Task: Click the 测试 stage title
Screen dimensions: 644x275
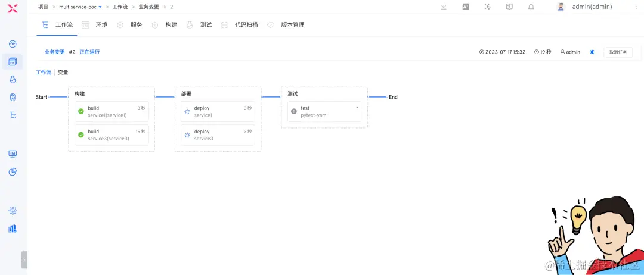Action: [293, 94]
